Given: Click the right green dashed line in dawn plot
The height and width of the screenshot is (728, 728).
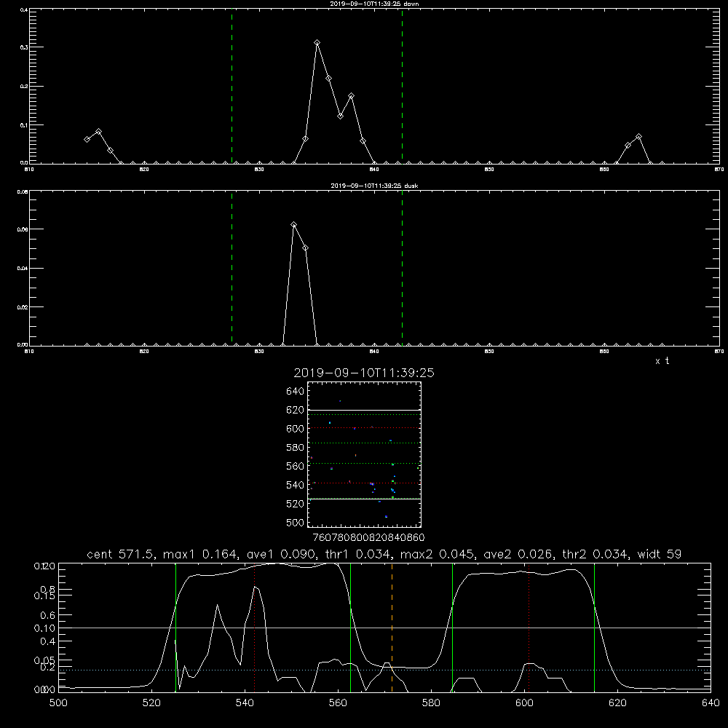Looking at the screenshot, I should coord(402,86).
